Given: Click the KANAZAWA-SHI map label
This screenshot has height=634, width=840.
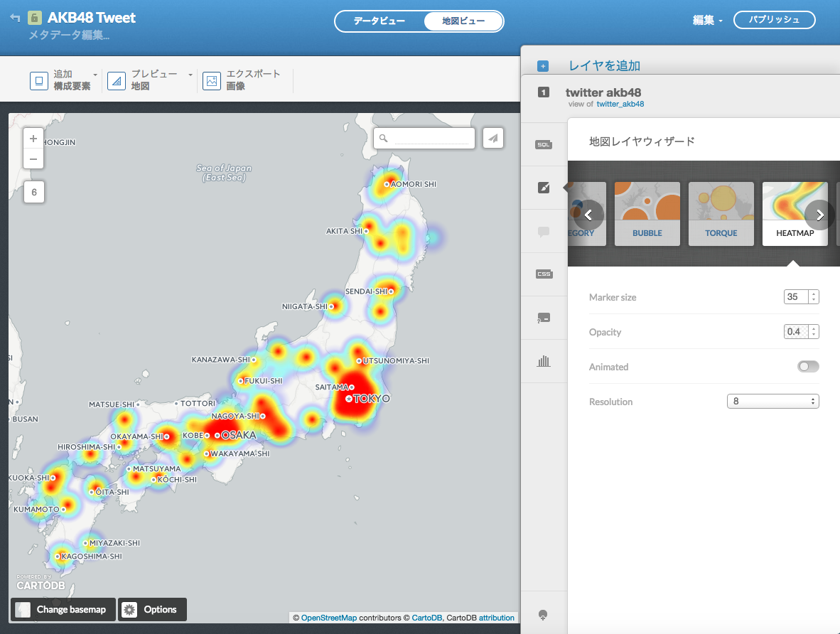Looking at the screenshot, I should (221, 360).
